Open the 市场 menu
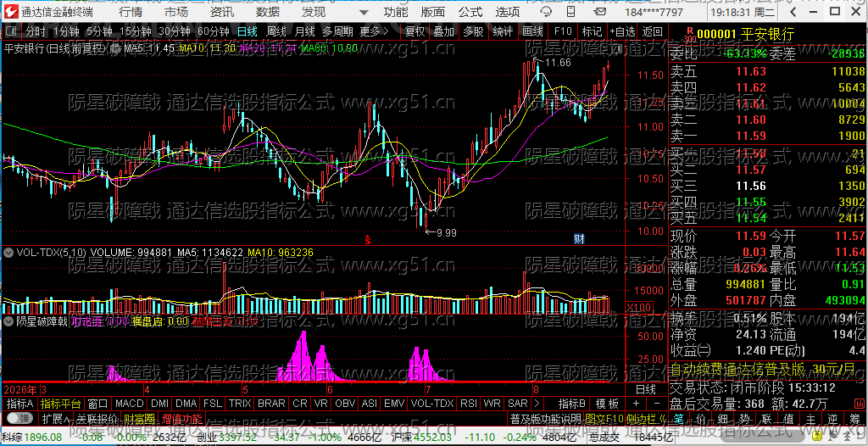The height and width of the screenshot is (446, 868). pos(176,12)
